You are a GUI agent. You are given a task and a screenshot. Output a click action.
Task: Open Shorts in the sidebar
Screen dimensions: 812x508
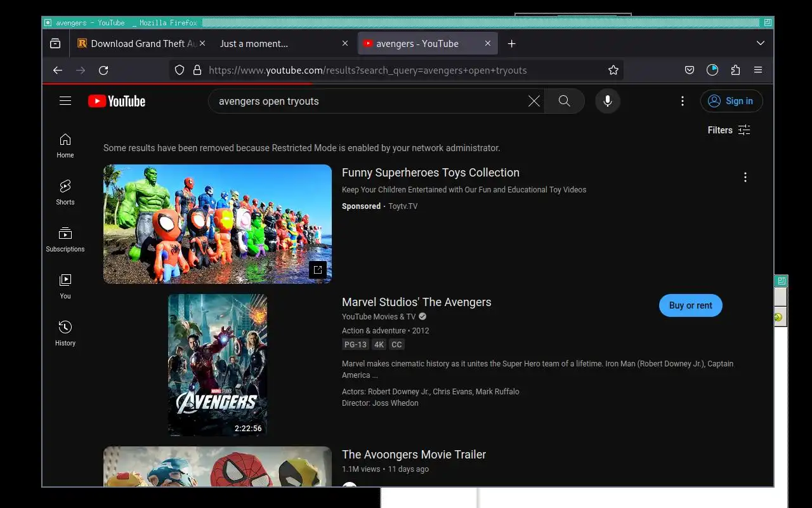pos(65,193)
